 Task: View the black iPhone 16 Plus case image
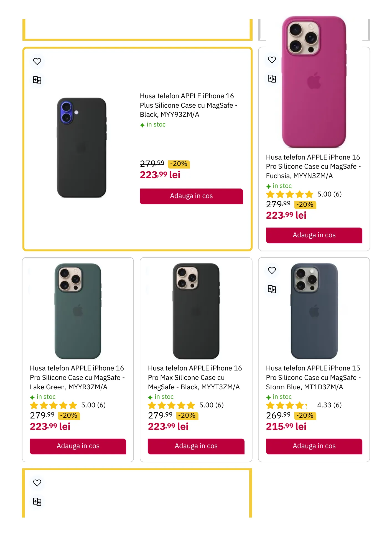(82, 148)
